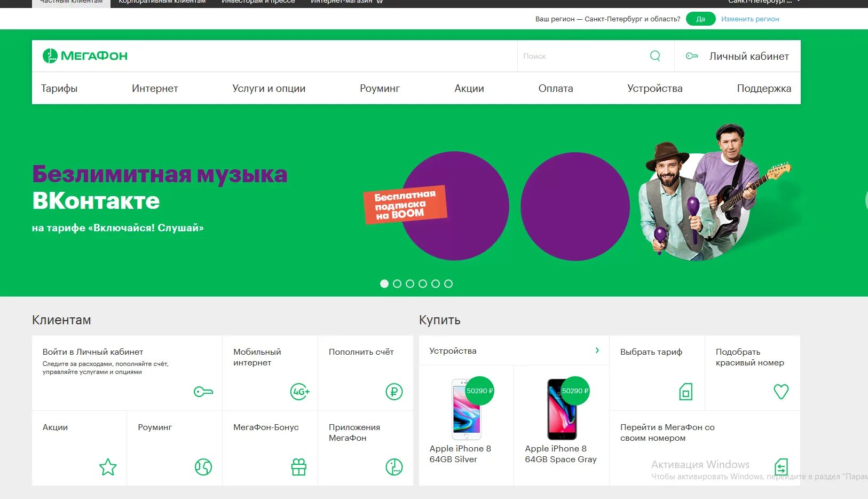Open the Оплата navigation menu
Screen dimensions: 868x499
(556, 88)
